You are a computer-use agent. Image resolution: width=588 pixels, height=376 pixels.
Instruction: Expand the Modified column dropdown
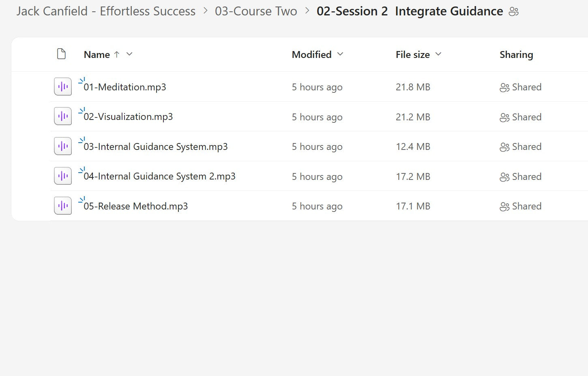340,54
